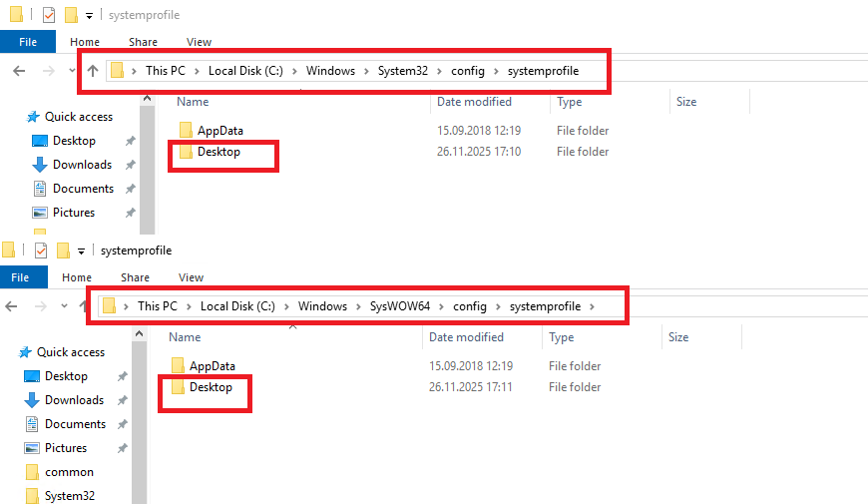The height and width of the screenshot is (504, 868).
Task: Click Up arrow in top System32 window
Action: [93, 71]
